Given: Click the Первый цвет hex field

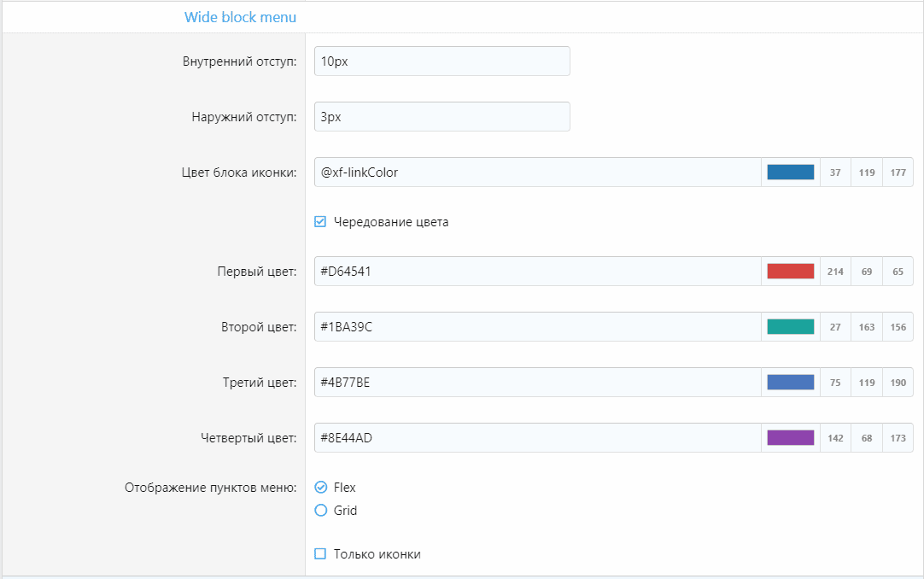Looking at the screenshot, I should coord(536,272).
